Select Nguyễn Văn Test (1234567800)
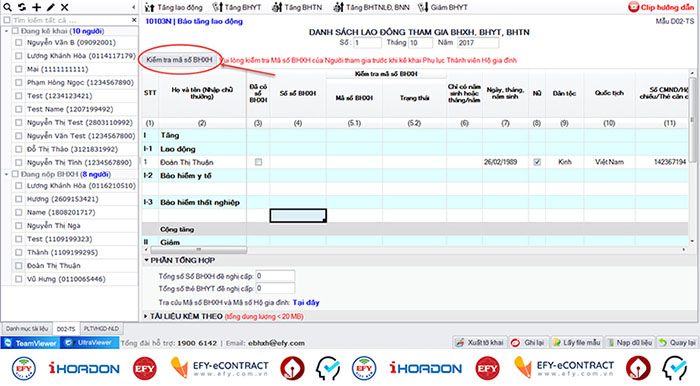This screenshot has height=386, width=700. pos(81,136)
